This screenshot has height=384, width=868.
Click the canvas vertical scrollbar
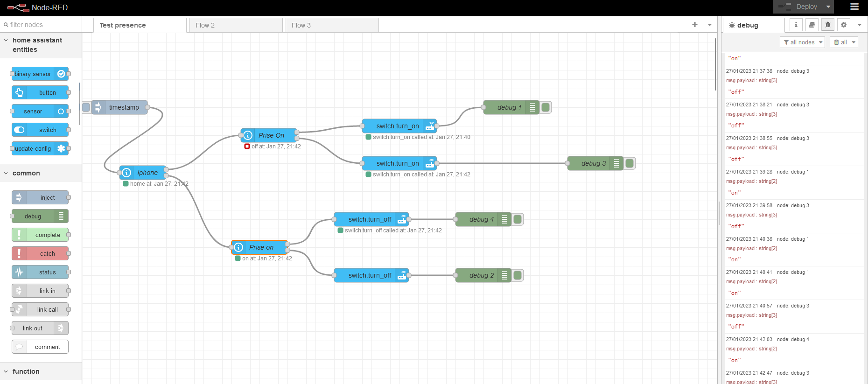pos(715,64)
